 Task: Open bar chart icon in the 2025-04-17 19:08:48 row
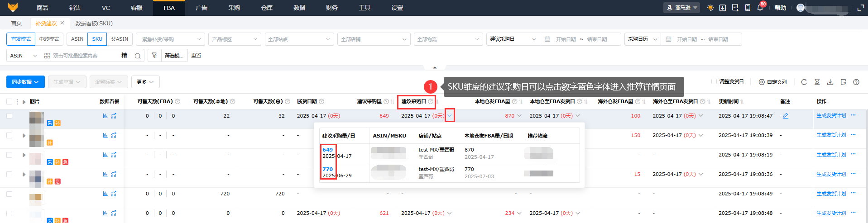[105, 213]
